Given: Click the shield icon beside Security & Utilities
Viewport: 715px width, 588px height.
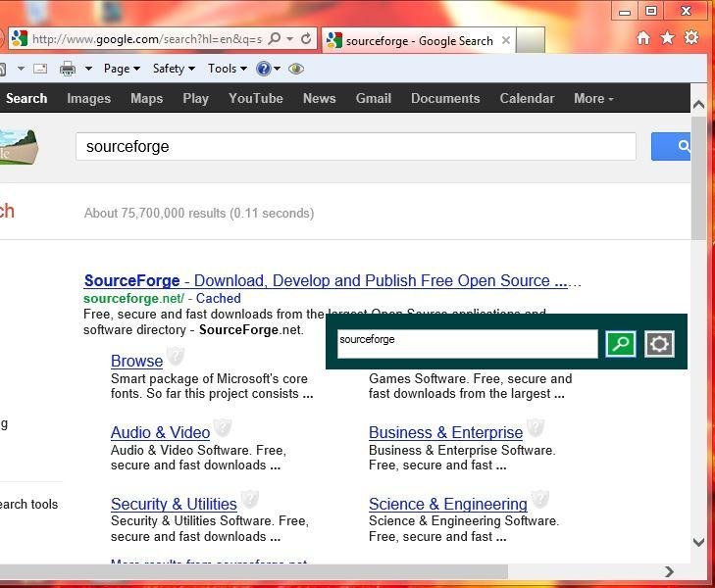Looking at the screenshot, I should coord(249,499).
